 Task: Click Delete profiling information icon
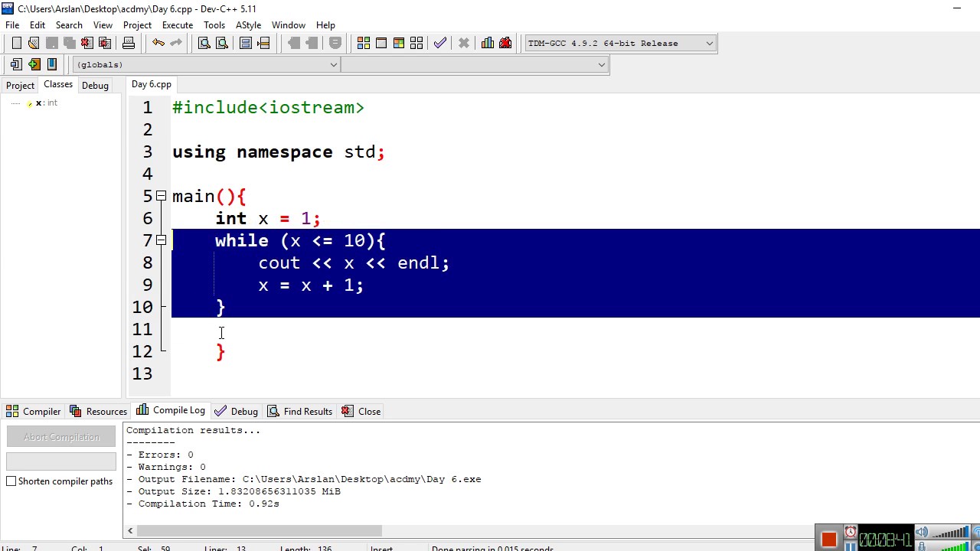[x=505, y=44]
